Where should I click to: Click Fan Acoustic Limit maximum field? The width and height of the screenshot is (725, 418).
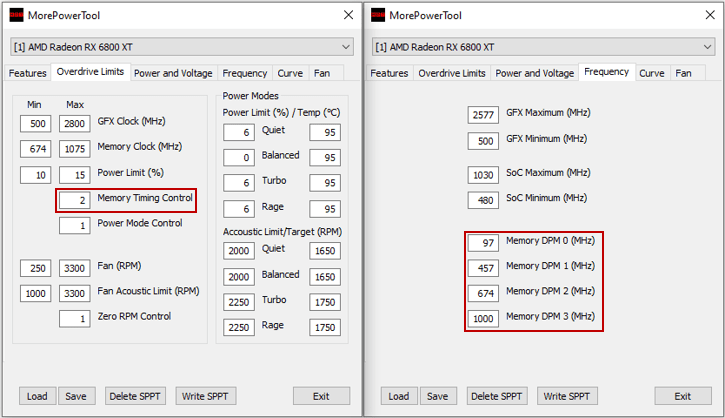[74, 293]
